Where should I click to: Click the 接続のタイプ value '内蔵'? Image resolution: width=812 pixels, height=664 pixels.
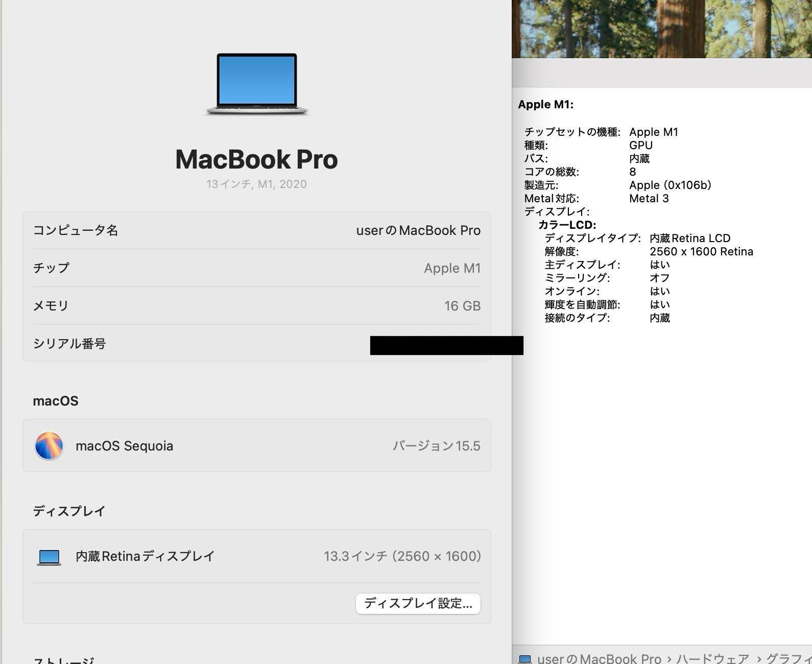660,318
